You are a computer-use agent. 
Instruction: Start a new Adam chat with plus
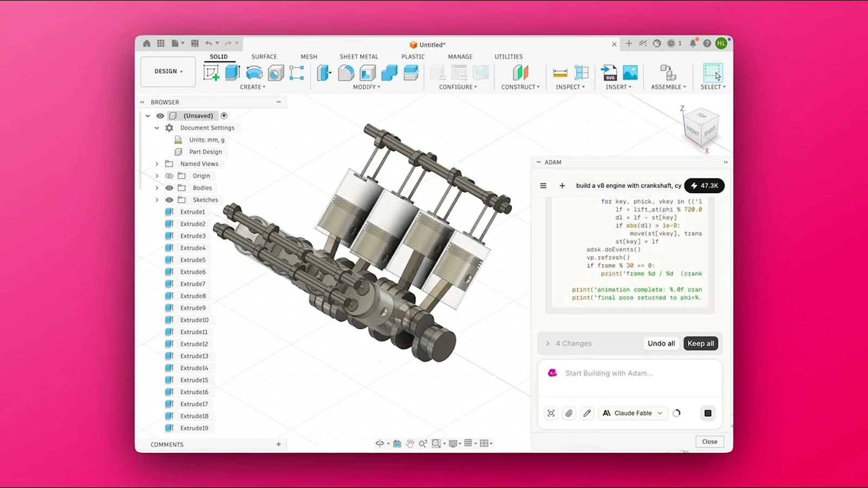[x=562, y=185]
